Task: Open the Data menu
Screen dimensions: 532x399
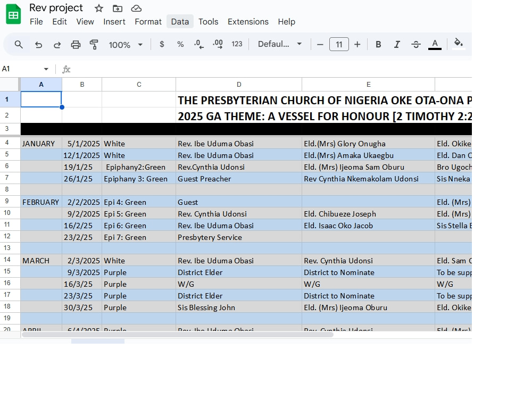Action: (180, 22)
